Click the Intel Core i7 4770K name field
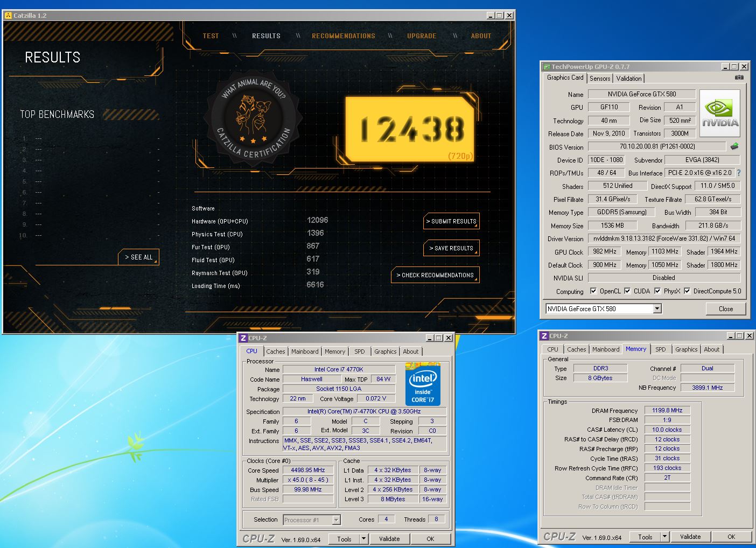The height and width of the screenshot is (548, 756). (339, 369)
